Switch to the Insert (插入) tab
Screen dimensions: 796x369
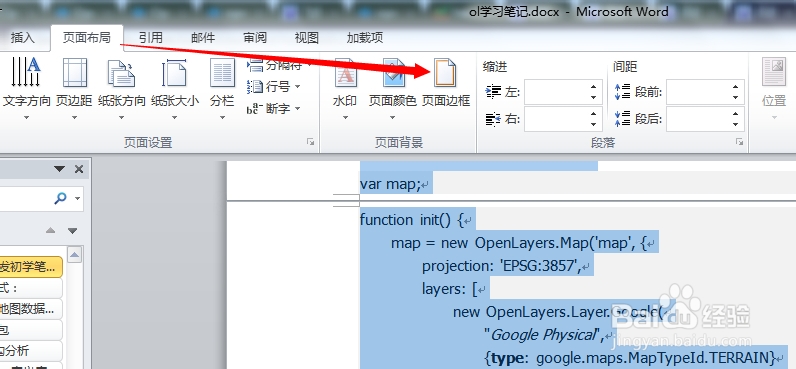tap(23, 38)
